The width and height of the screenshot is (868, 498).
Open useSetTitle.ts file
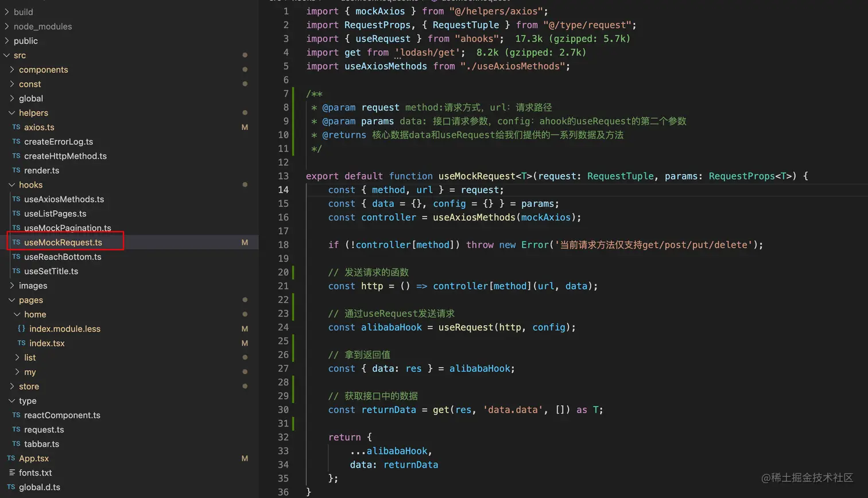coord(51,271)
